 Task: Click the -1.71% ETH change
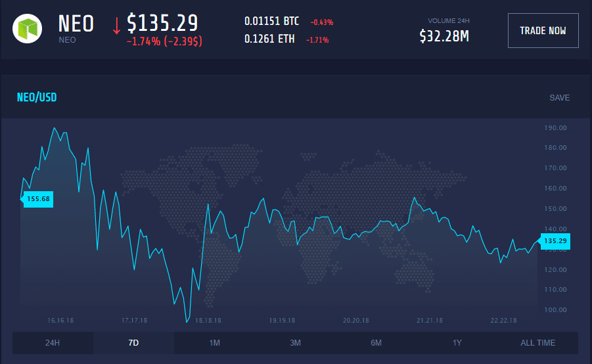[317, 40]
